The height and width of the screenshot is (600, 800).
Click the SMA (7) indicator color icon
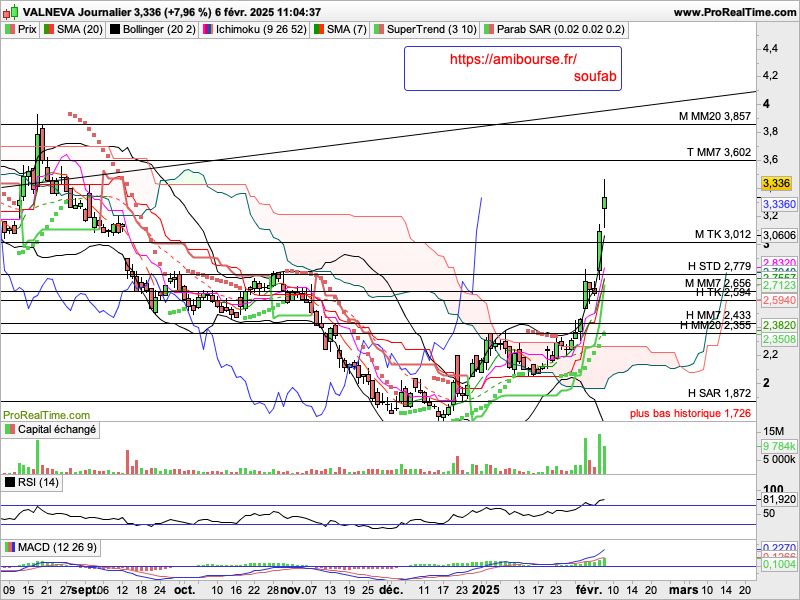pos(319,30)
